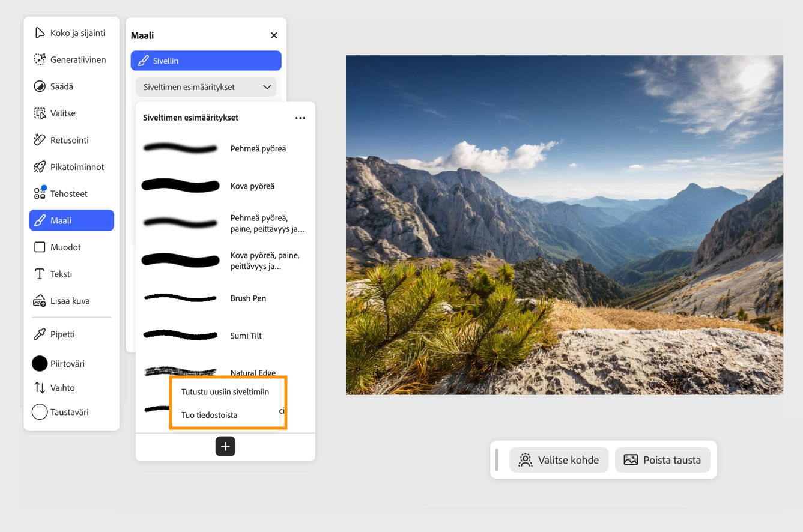
Task: Pick the Sumi Tilt brush preset
Action: pos(225,336)
